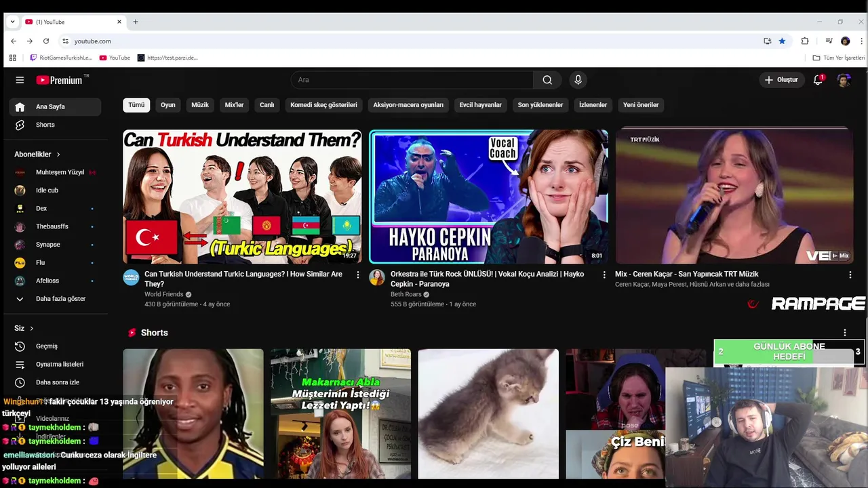Open Mix - Ceren Kaçar title link
The height and width of the screenshot is (488, 868).
tap(686, 274)
